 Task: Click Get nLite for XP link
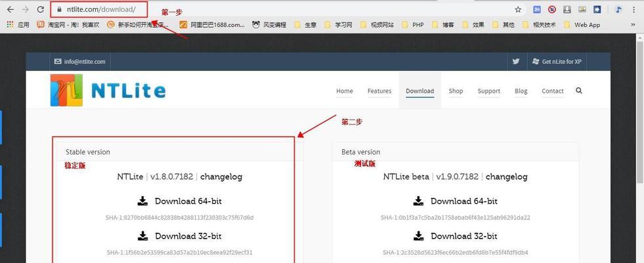(x=557, y=61)
